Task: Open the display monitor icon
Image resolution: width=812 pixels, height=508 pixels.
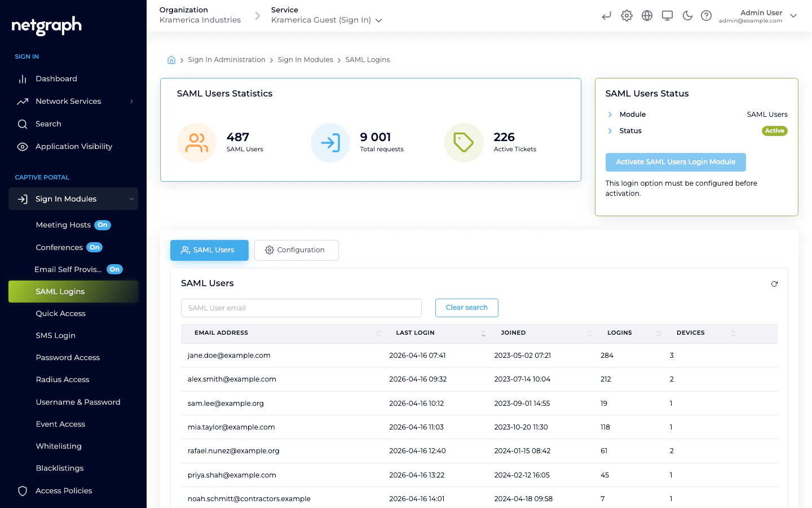Action: (667, 16)
